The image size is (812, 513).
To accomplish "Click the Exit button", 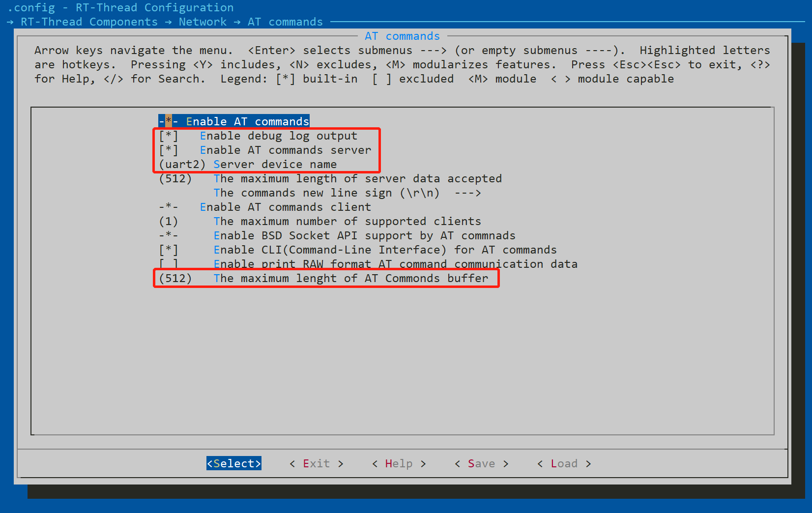I will tap(317, 463).
